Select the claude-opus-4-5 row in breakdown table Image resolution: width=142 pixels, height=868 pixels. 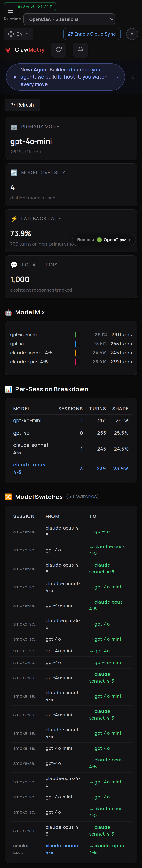[71, 468]
